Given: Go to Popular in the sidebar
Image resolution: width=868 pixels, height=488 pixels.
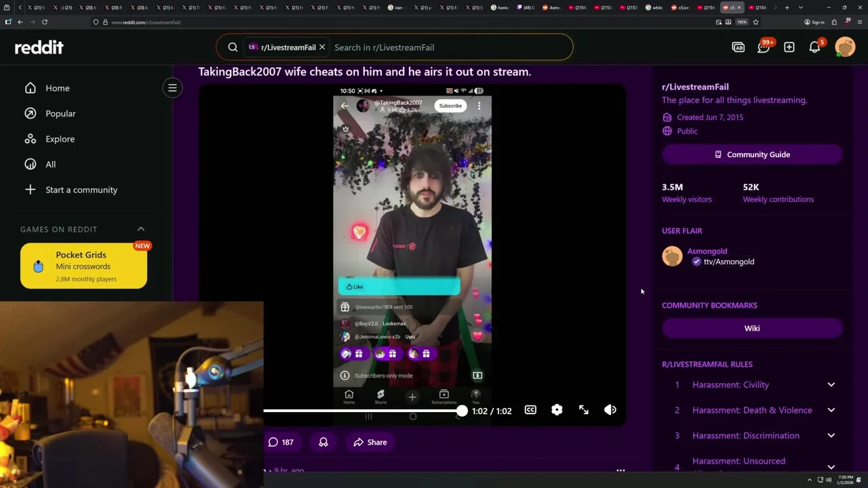Looking at the screenshot, I should click(x=60, y=113).
